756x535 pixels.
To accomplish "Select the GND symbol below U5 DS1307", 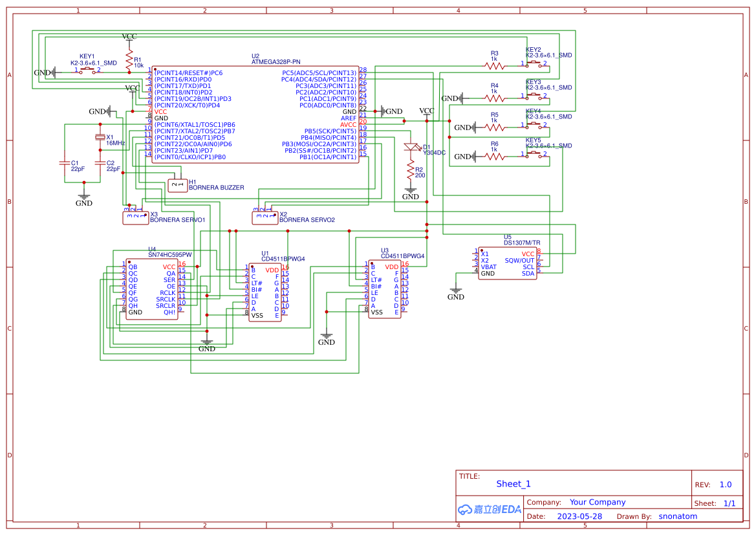I will 456,293.
